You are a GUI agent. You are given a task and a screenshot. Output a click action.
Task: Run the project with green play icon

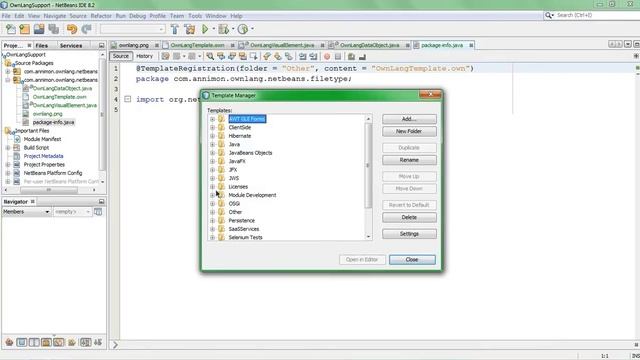pyautogui.click(x=205, y=29)
